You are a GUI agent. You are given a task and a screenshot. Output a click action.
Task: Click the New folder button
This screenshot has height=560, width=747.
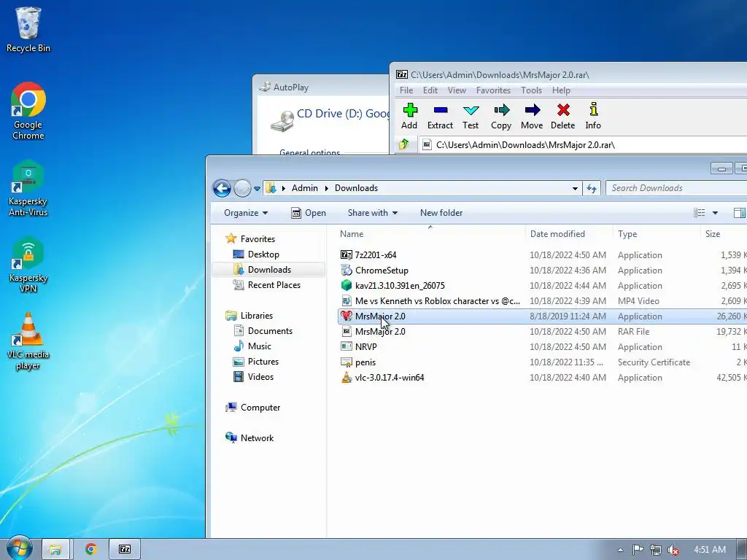pos(441,213)
